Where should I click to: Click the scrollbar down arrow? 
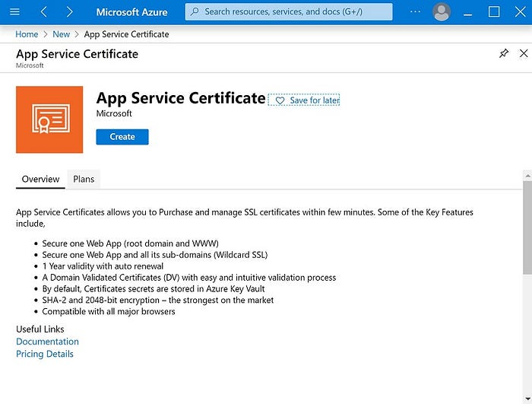(x=527, y=399)
